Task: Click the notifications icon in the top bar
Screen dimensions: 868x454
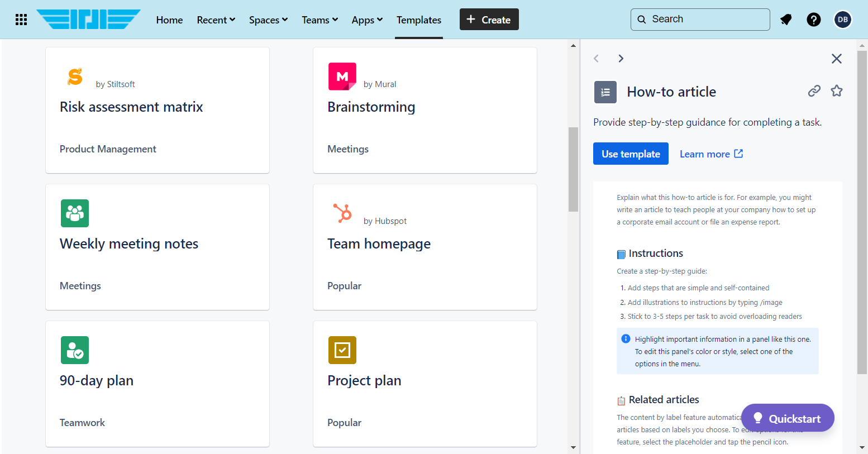Action: click(786, 20)
